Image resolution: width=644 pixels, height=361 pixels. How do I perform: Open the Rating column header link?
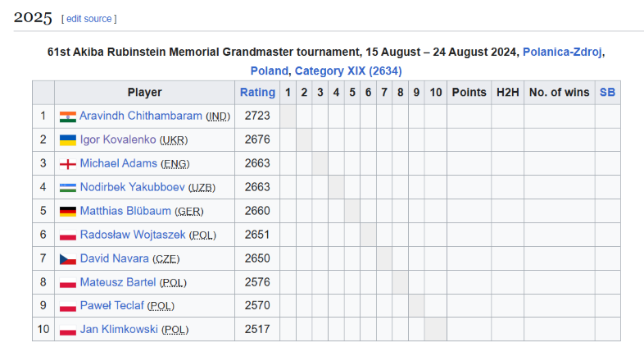point(257,93)
